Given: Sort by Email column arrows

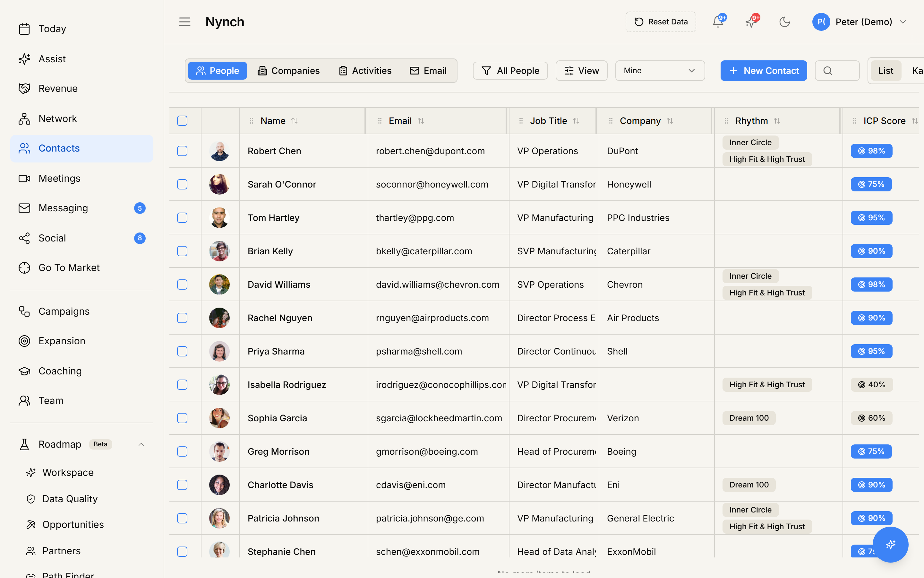Looking at the screenshot, I should 421,121.
